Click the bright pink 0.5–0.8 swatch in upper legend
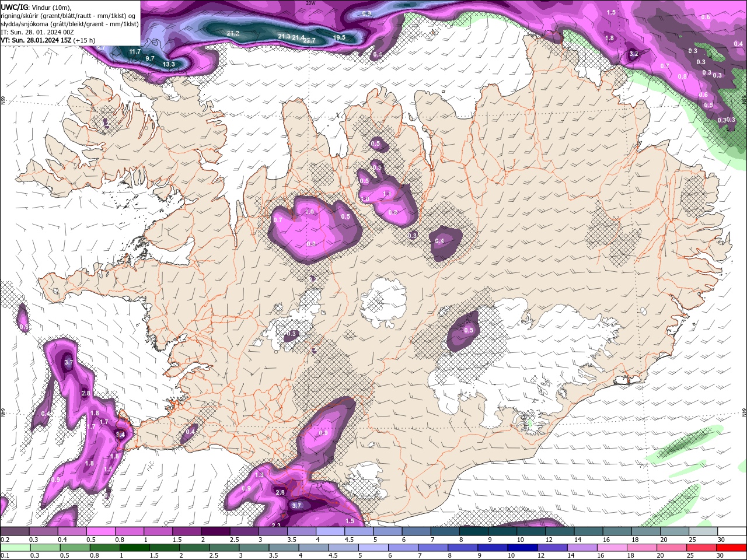 (100, 531)
